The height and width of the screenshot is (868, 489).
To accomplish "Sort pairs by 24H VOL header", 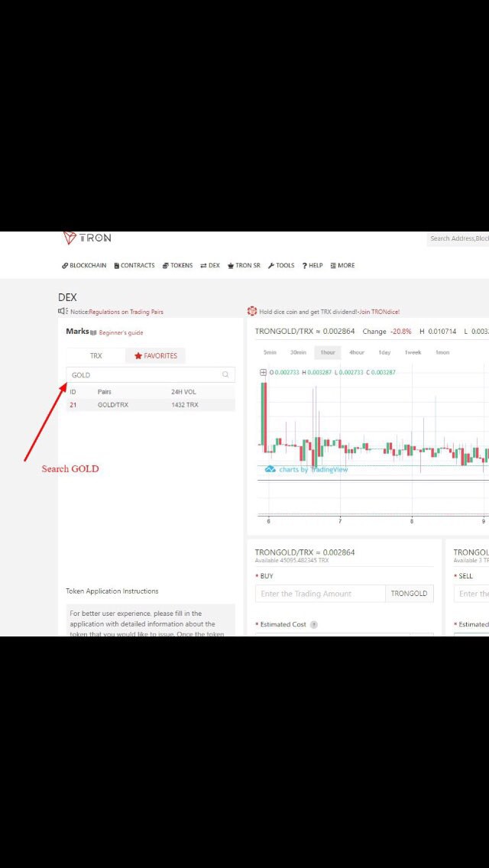I will point(183,392).
